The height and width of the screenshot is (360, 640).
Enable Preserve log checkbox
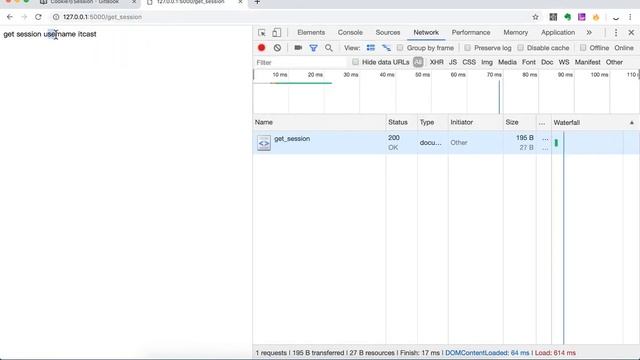pos(467,48)
